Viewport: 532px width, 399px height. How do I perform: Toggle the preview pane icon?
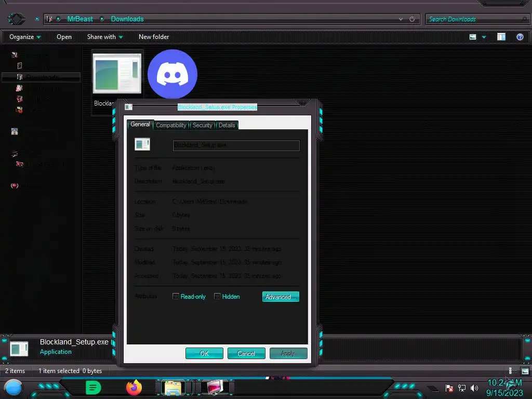[501, 37]
